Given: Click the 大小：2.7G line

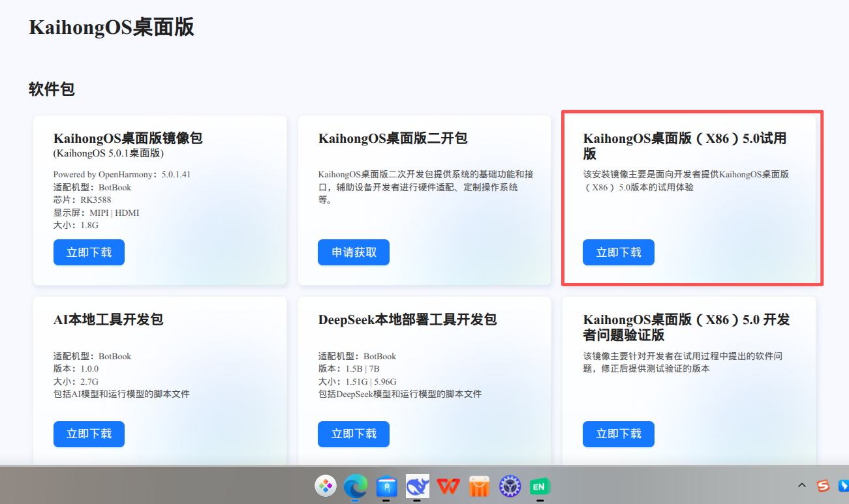Looking at the screenshot, I should tap(76, 381).
